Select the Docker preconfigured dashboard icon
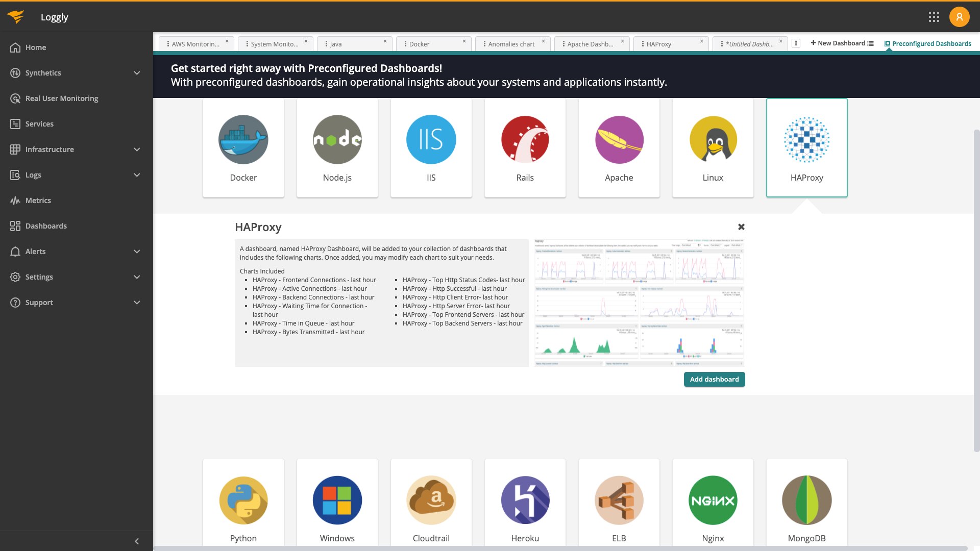 click(243, 140)
